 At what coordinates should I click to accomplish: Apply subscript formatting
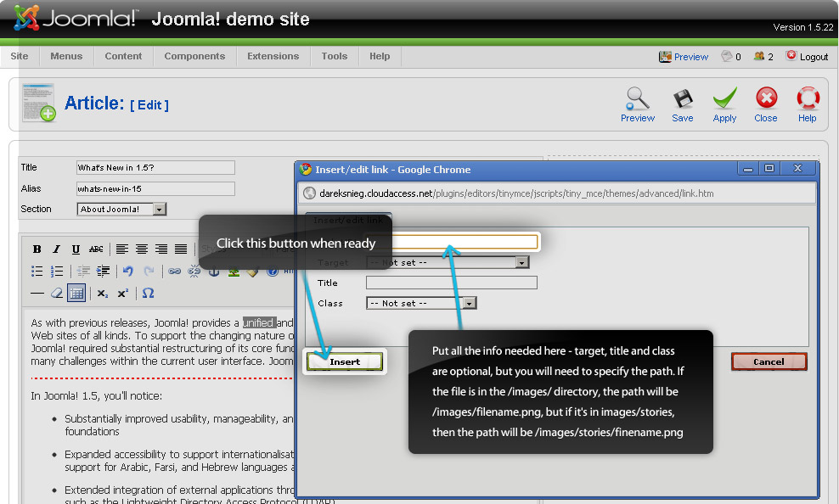[102, 294]
